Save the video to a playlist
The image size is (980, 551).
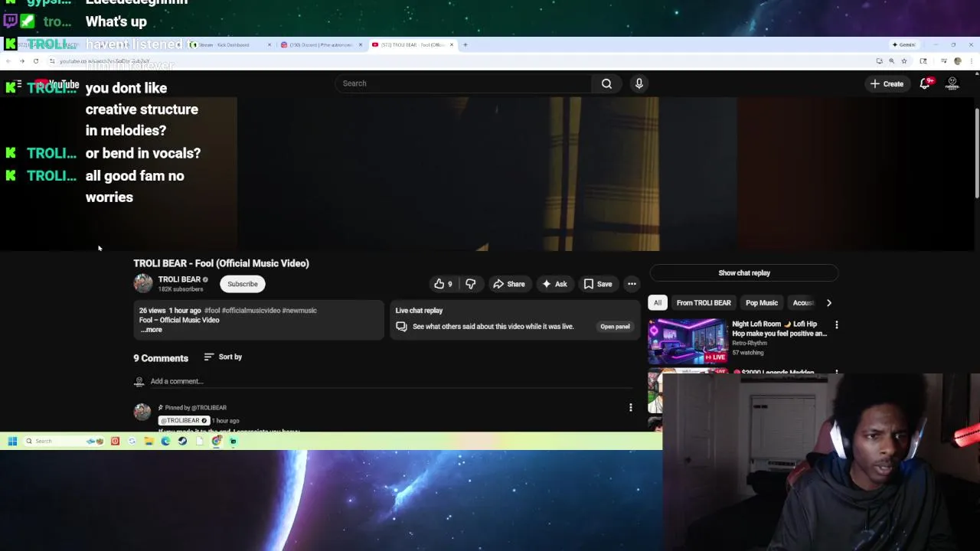[x=598, y=284]
